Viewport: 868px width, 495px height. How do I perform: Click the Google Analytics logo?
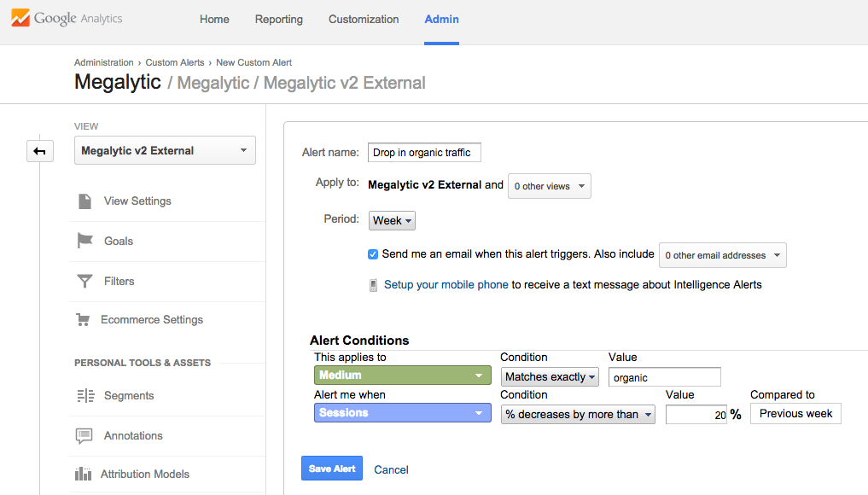click(x=67, y=19)
